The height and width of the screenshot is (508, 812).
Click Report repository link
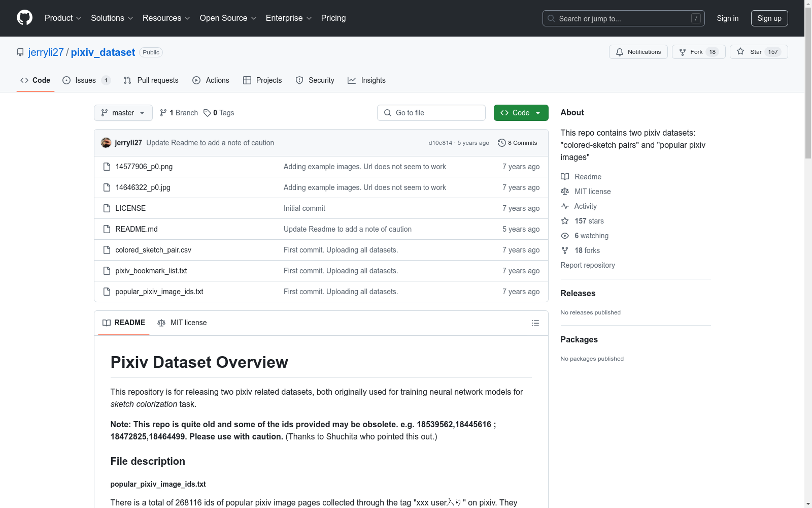pyautogui.click(x=588, y=265)
